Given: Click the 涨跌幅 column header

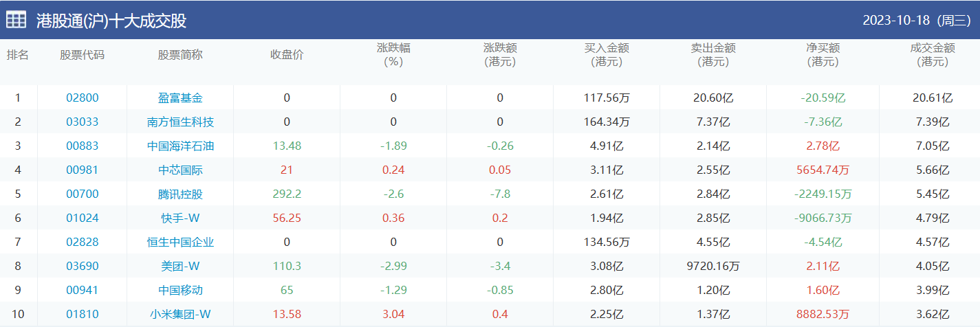Looking at the screenshot, I should 393,55.
